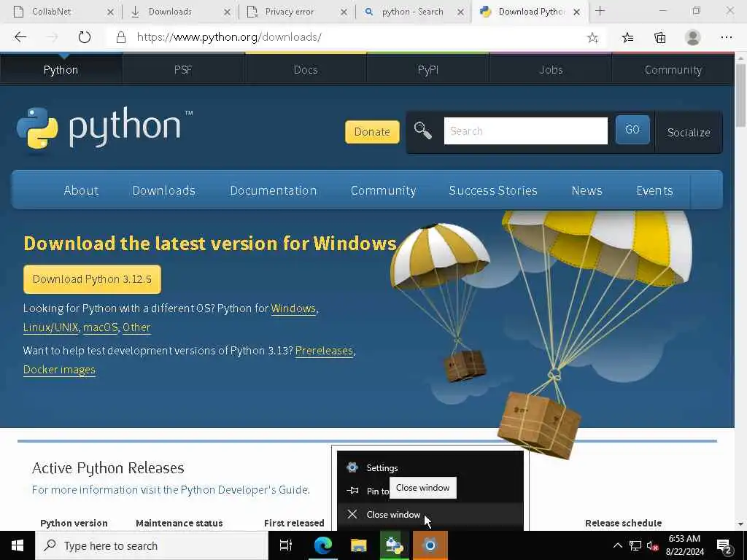Add this page to favorites star icon

coord(592,38)
